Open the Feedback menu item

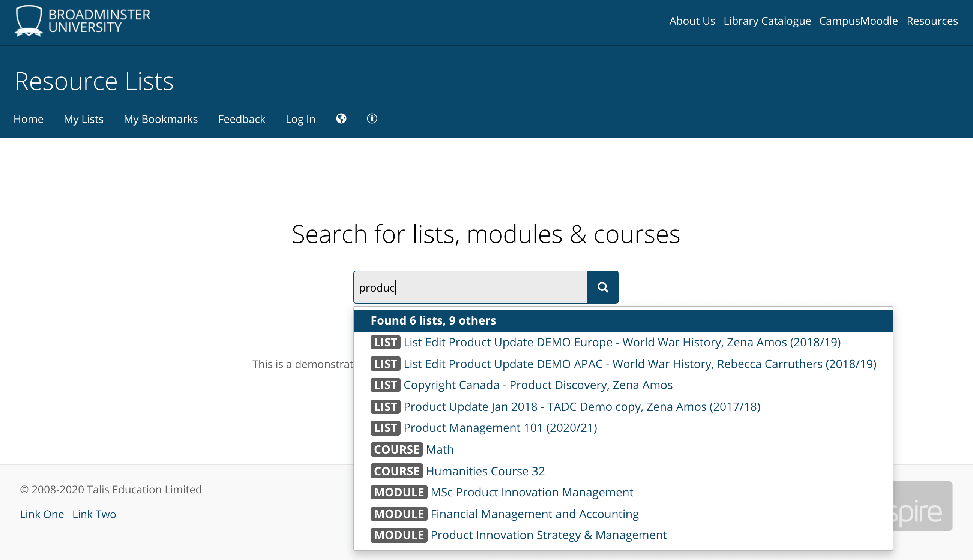(242, 119)
